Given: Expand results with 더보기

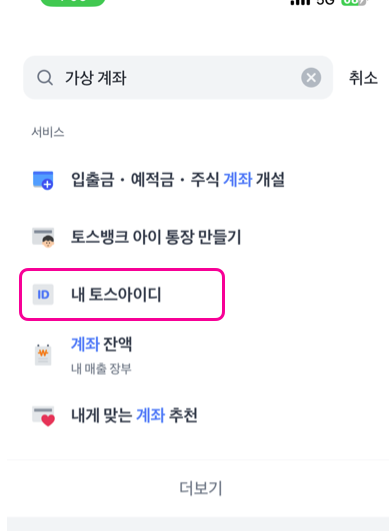Looking at the screenshot, I should tap(200, 488).
